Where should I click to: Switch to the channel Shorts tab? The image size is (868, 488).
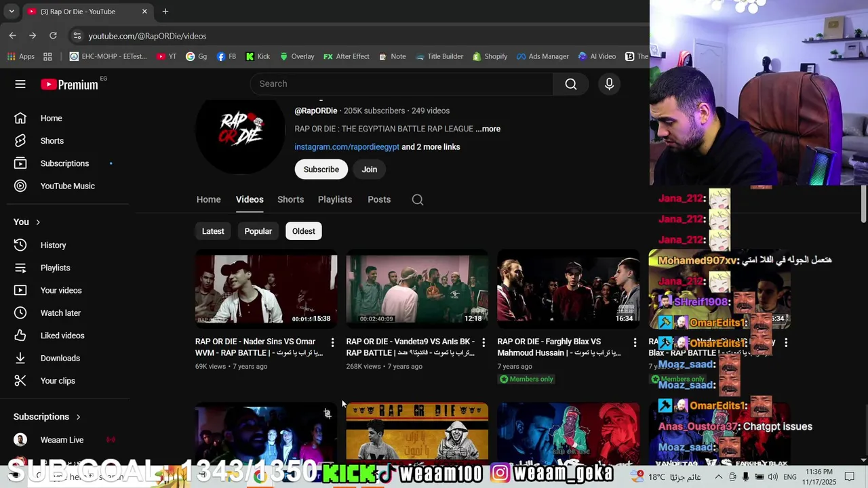[290, 199]
